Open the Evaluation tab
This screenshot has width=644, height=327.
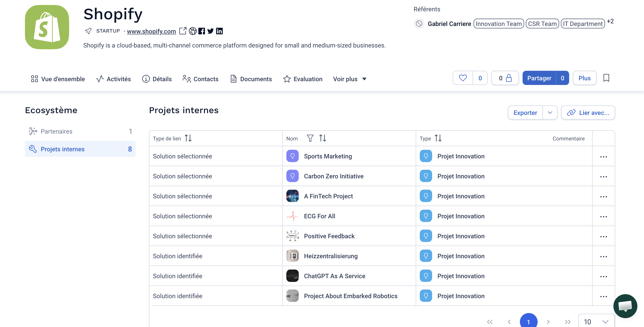(303, 79)
